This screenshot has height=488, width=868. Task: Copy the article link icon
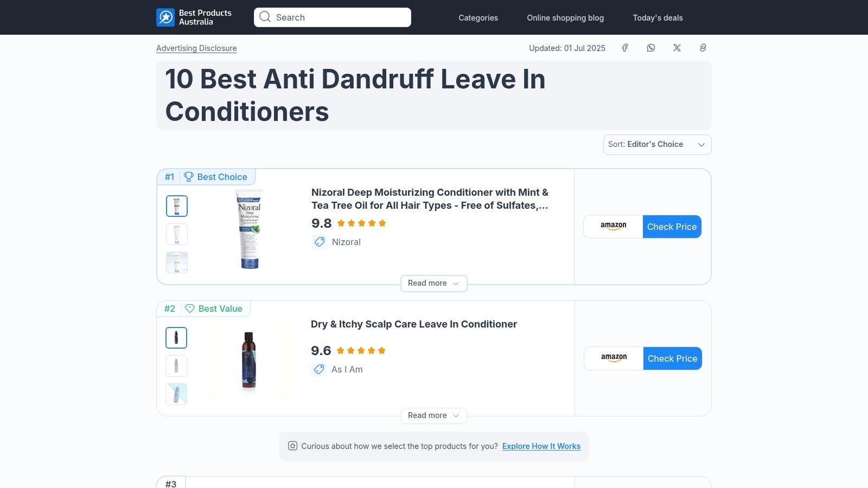[x=703, y=48]
